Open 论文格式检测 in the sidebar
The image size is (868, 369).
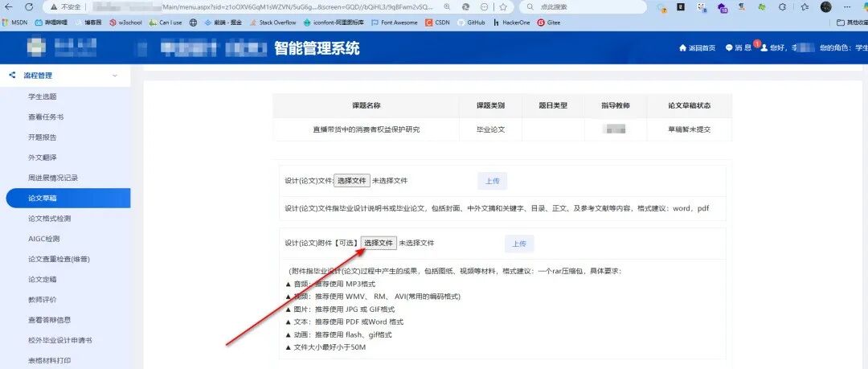tap(49, 219)
